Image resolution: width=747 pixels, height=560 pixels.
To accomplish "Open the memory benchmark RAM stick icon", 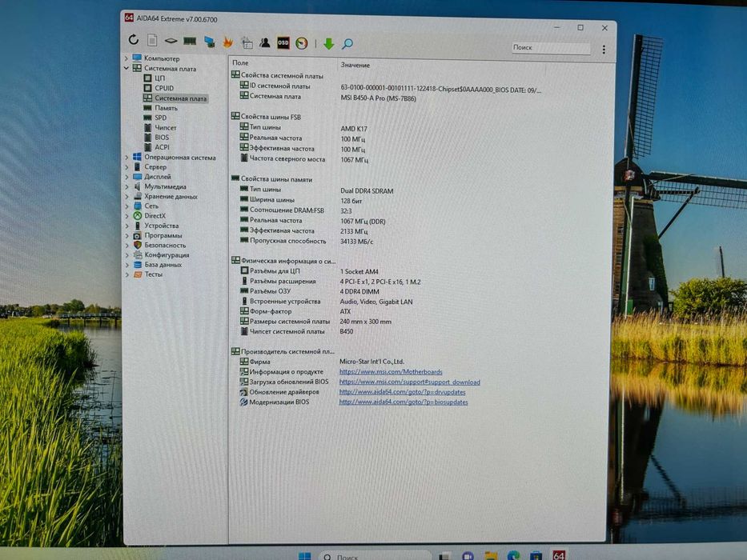I will coord(190,42).
